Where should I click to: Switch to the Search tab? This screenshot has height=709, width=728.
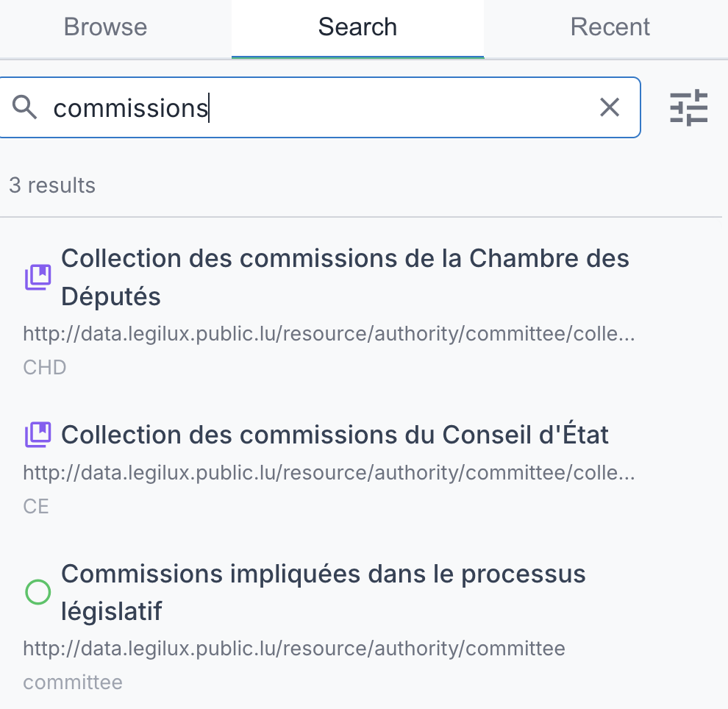[357, 27]
